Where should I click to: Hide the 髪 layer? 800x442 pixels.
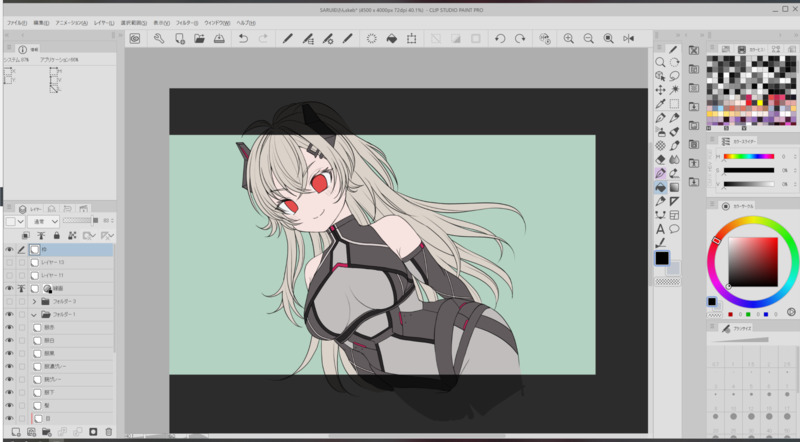point(9,406)
